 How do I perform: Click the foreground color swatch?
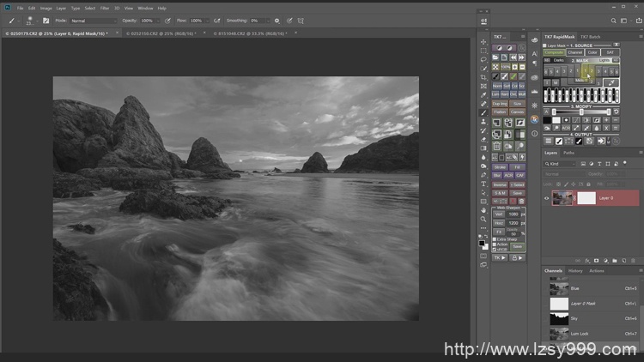(x=483, y=243)
